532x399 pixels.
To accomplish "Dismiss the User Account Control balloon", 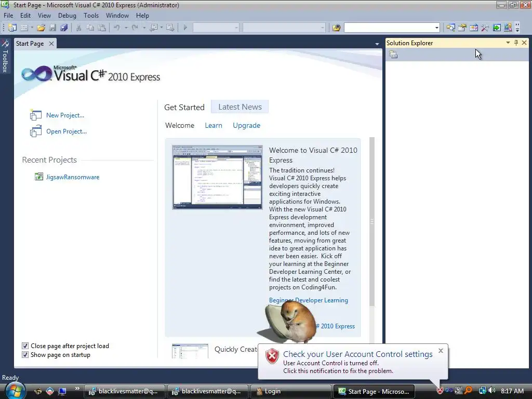I will [441, 351].
